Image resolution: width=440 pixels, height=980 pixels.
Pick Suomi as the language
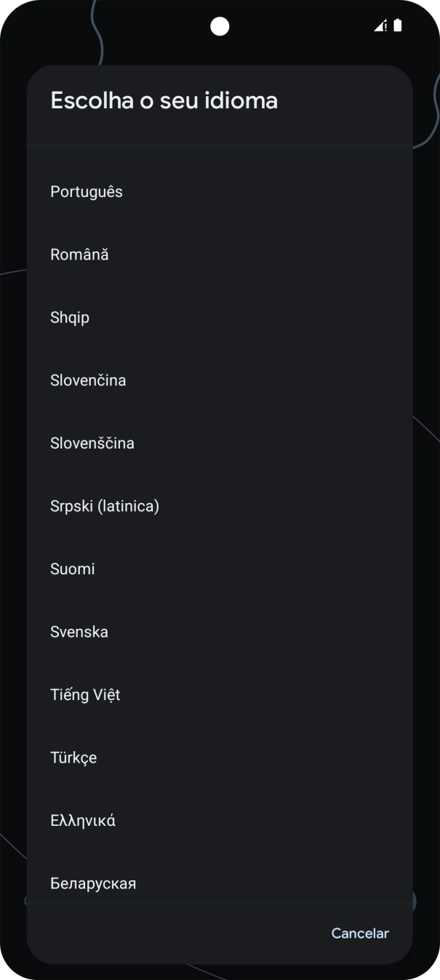(220, 569)
